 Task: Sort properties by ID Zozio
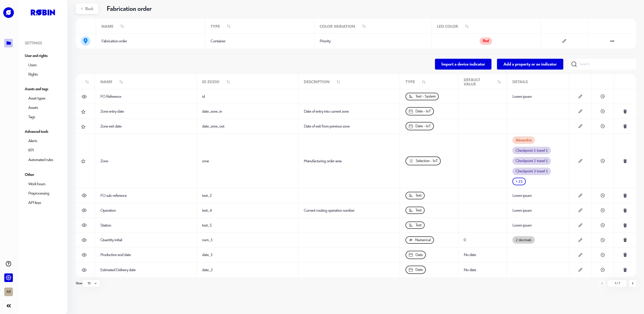point(228,82)
